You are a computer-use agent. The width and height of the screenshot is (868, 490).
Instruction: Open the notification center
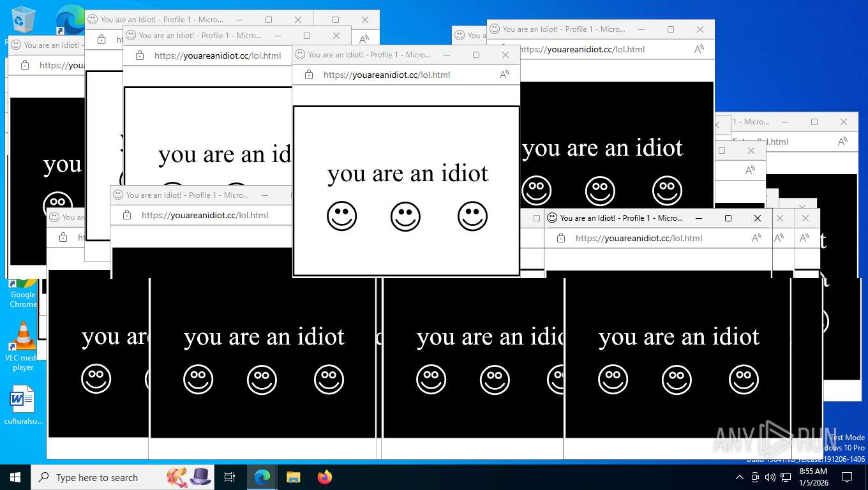pos(847,477)
